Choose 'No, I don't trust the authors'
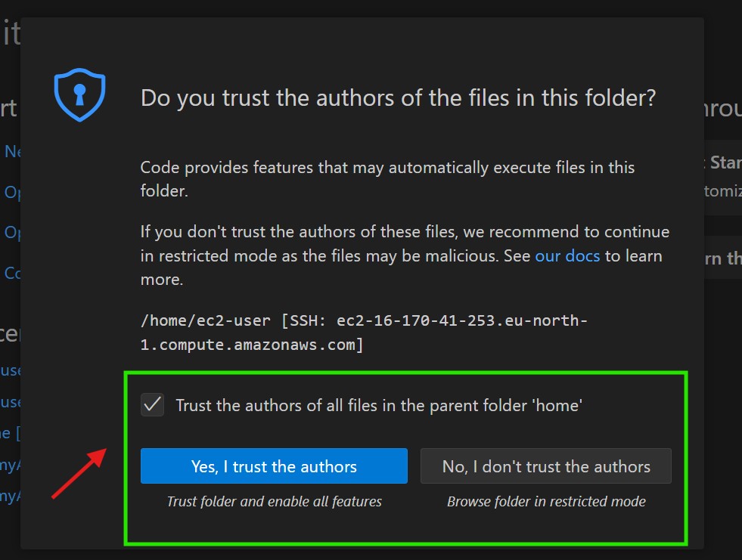 click(545, 466)
